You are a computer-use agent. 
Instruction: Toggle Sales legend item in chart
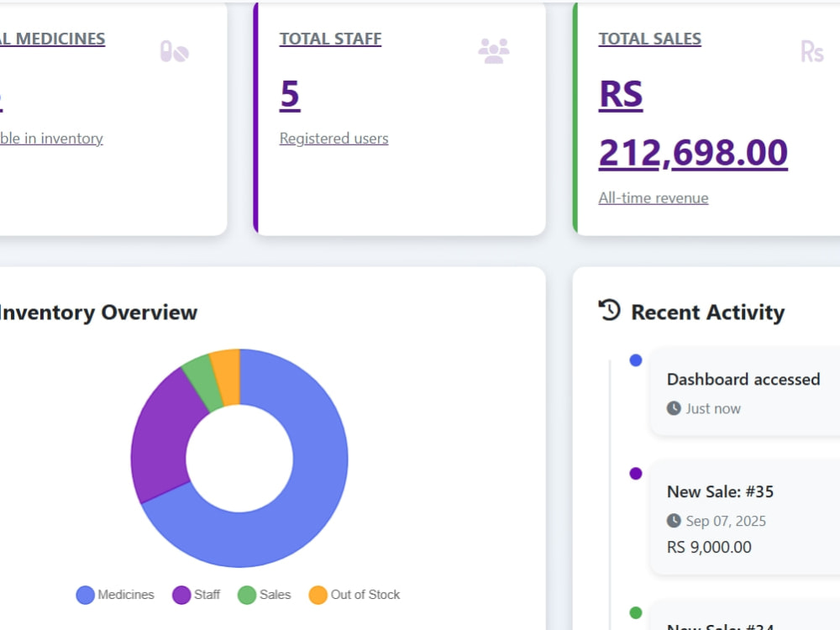264,595
